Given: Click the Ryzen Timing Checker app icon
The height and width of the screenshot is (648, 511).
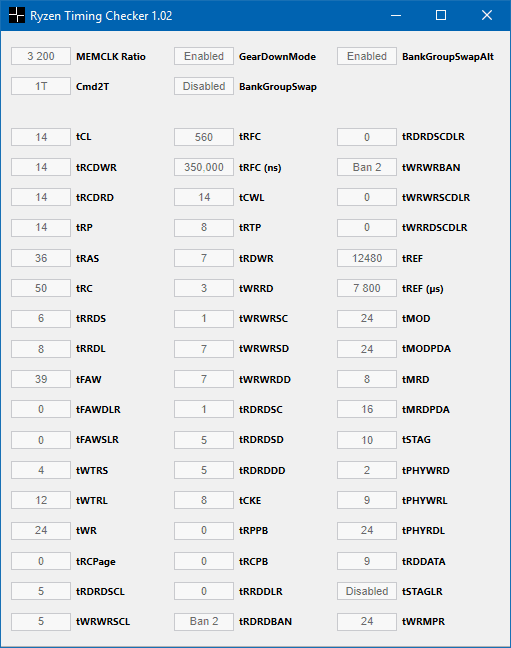Looking at the screenshot, I should point(17,15).
